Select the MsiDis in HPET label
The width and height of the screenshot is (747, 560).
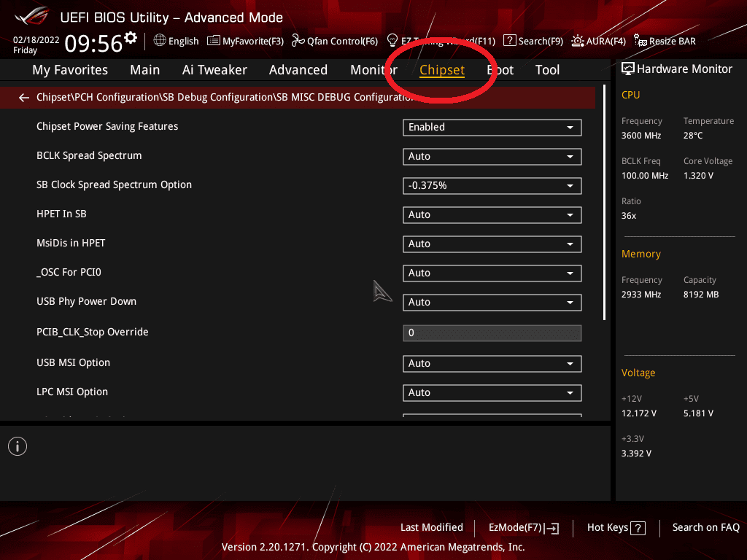71,243
